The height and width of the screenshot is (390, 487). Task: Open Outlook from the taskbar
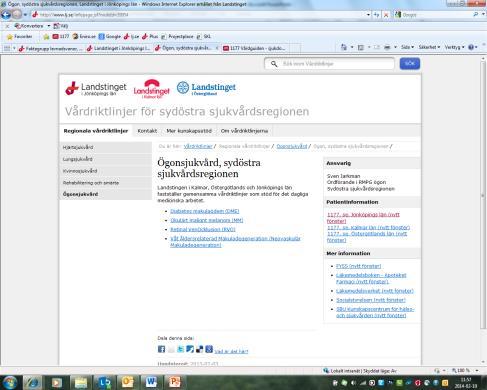tap(128, 382)
